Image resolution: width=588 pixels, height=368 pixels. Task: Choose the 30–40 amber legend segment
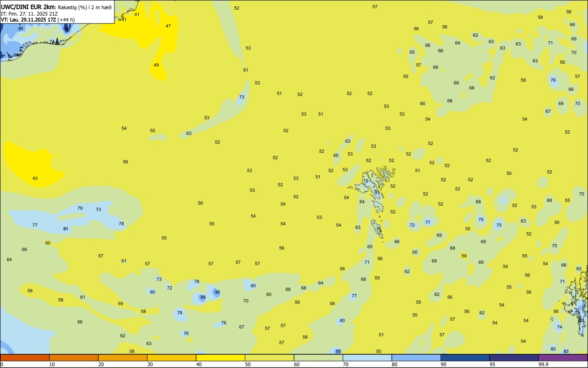point(171,357)
